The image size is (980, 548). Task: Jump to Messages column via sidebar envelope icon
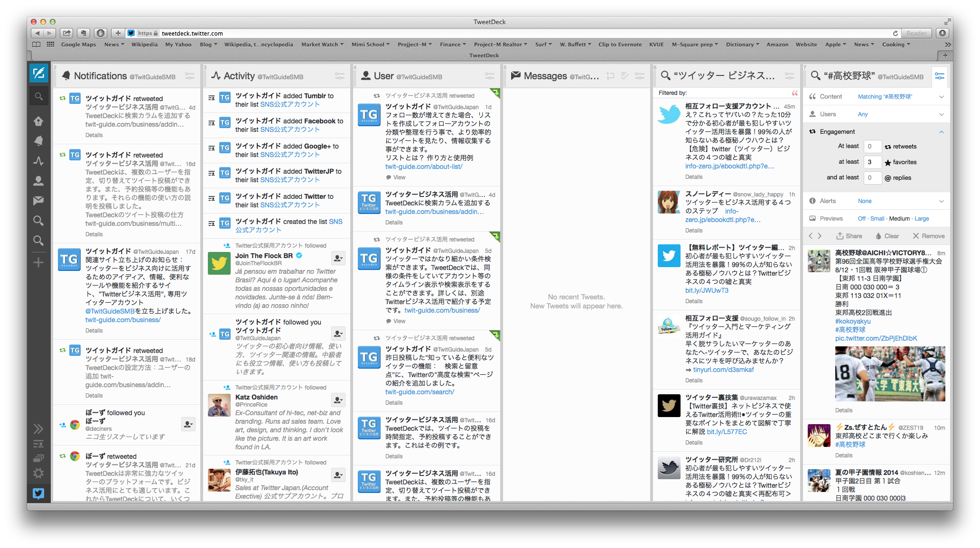tap(38, 201)
